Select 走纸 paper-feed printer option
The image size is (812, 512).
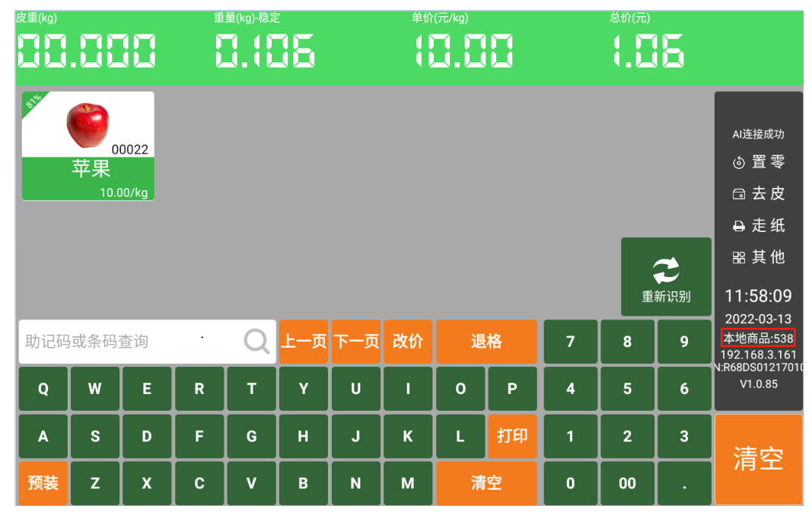759,226
